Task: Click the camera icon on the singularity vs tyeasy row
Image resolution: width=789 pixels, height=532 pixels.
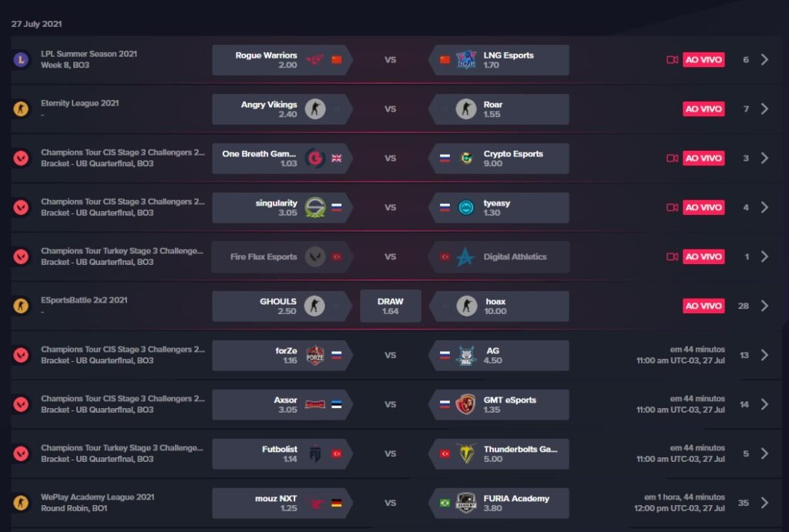Action: [x=672, y=207]
